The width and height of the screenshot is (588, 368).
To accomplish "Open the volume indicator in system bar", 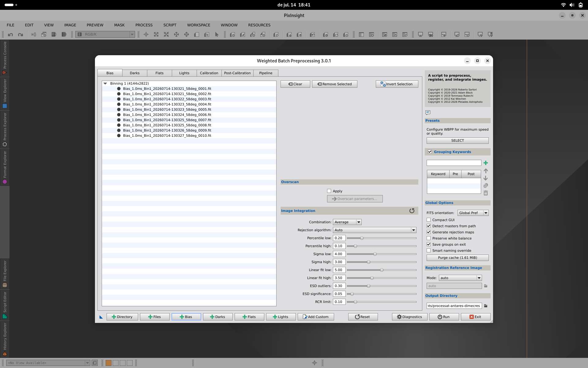I will pos(572,5).
